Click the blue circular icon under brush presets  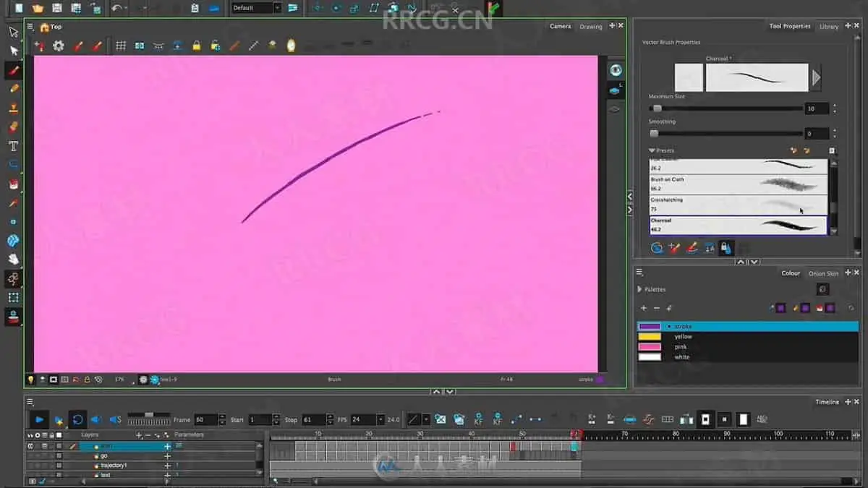[x=657, y=248]
